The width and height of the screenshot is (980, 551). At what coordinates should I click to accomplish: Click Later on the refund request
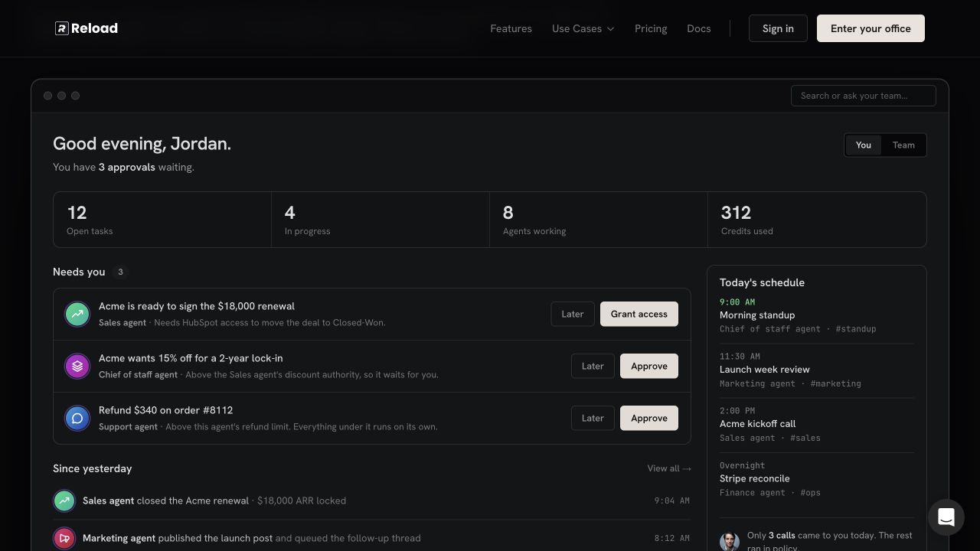click(x=593, y=418)
